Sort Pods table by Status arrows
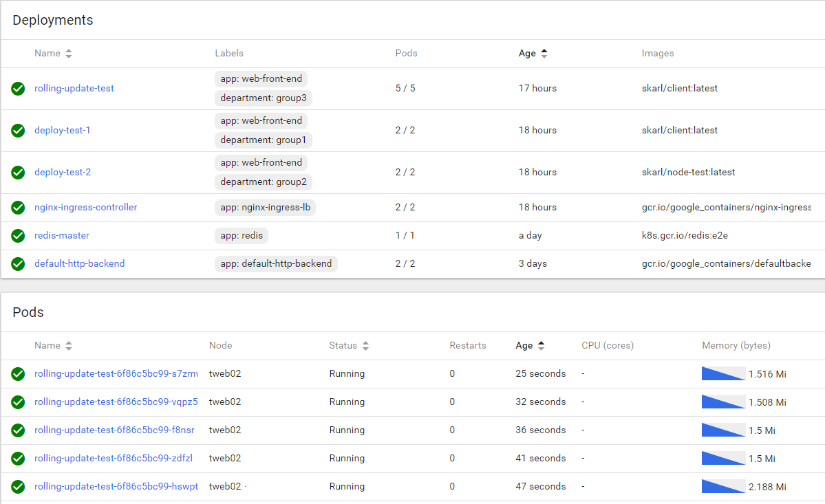The image size is (825, 504). pyautogui.click(x=365, y=346)
